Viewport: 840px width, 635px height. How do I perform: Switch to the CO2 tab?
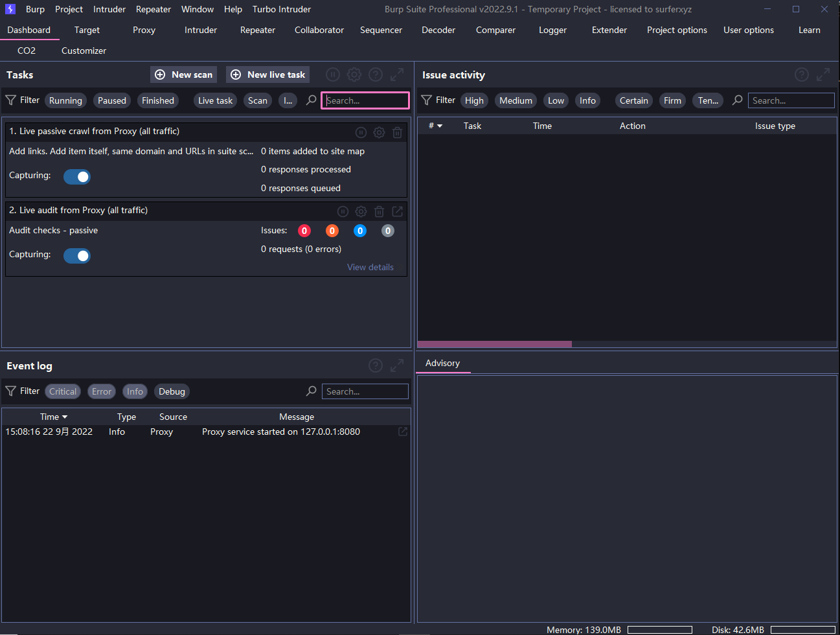[27, 51]
